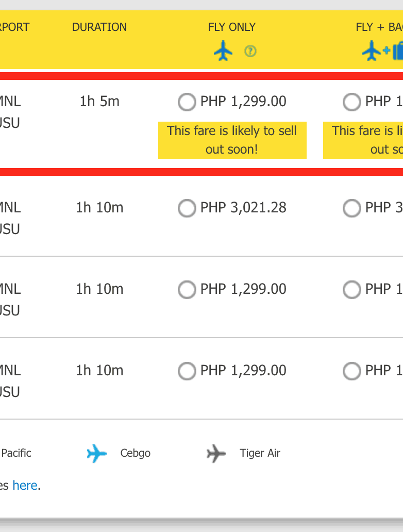Click the Cebgo legend label
The width and height of the screenshot is (403, 532).
click(136, 454)
